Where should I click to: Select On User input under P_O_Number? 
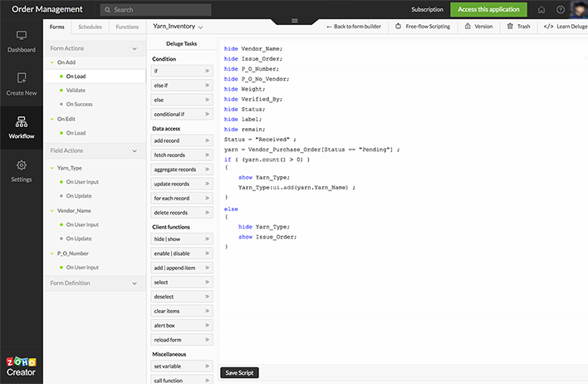click(82, 268)
